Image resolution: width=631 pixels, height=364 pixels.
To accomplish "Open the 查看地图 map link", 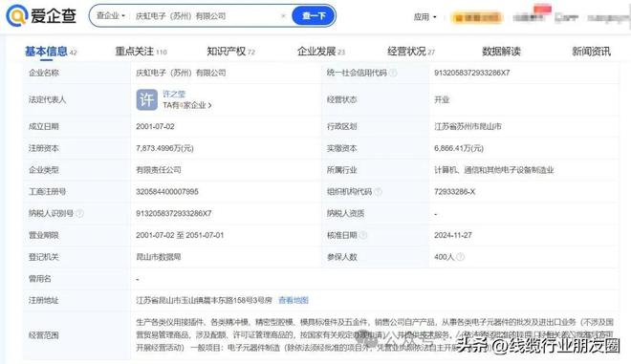I will [294, 300].
